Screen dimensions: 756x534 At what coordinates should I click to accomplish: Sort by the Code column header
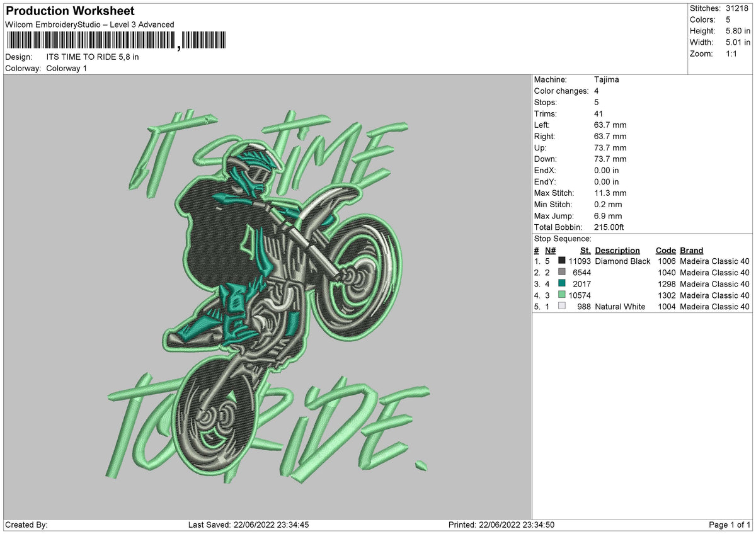(665, 250)
